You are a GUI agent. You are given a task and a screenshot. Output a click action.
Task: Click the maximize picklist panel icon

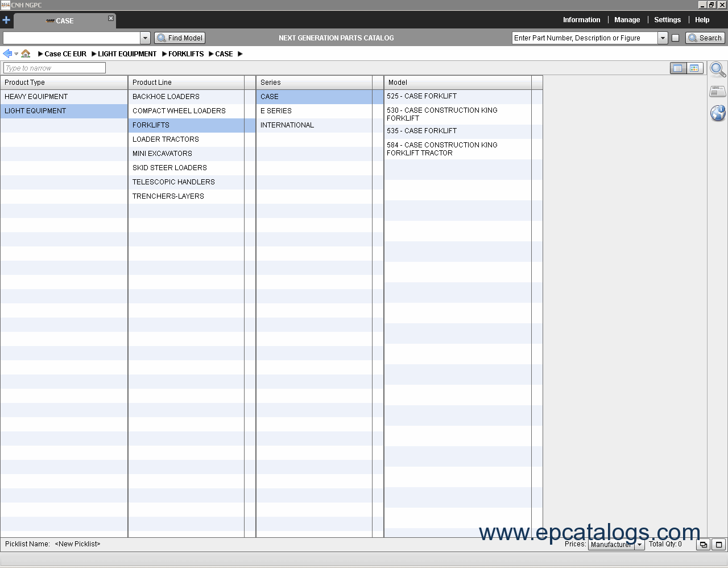point(719,545)
